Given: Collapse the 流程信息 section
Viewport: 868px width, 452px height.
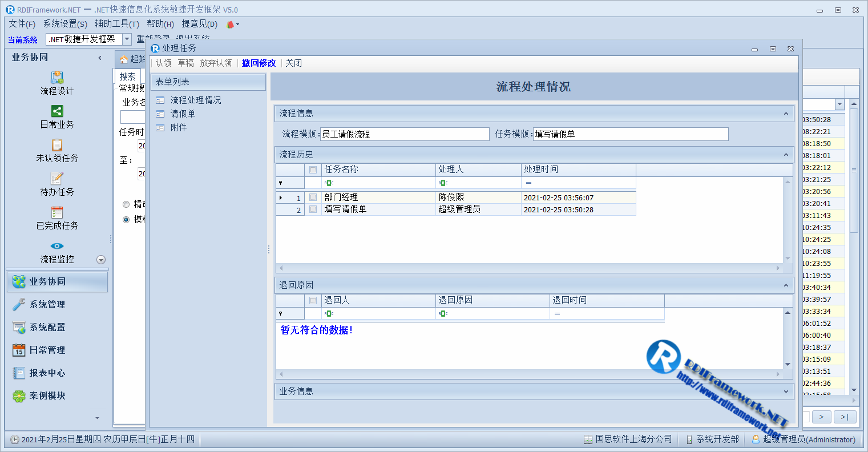Looking at the screenshot, I should [x=786, y=114].
